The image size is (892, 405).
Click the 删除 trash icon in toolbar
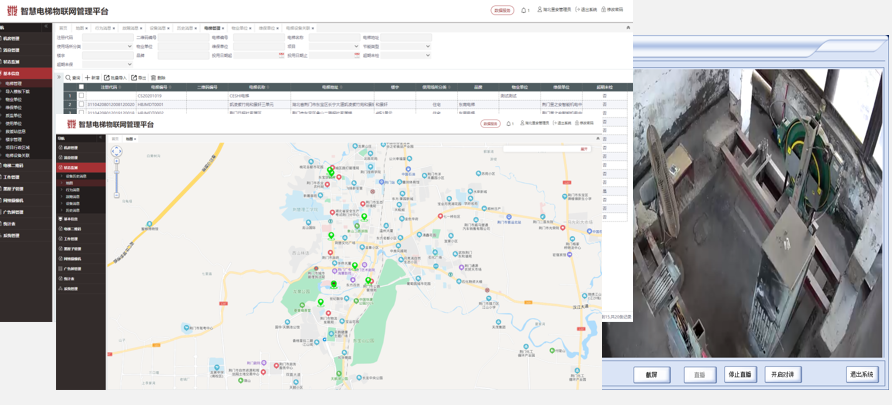(153, 77)
